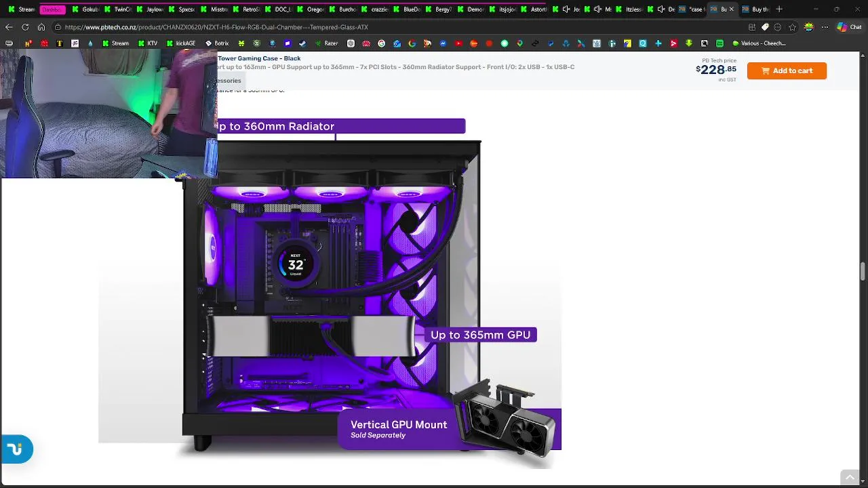
Task: Open the browser home page
Action: pyautogui.click(x=41, y=27)
